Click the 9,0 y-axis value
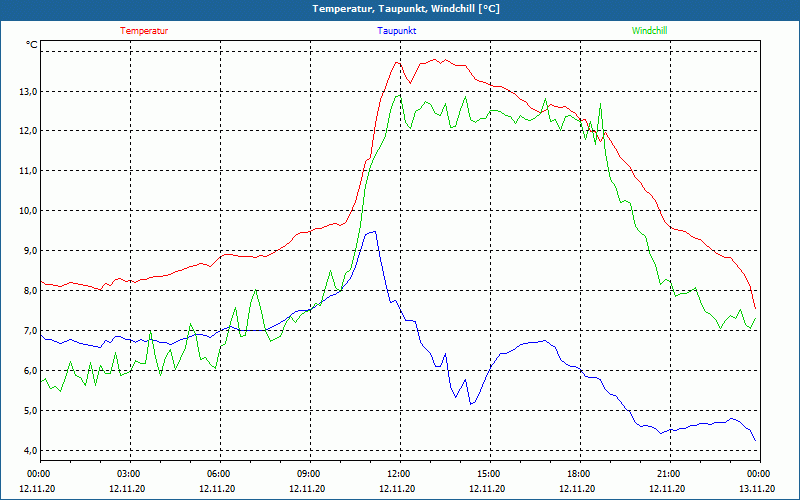 [31, 251]
